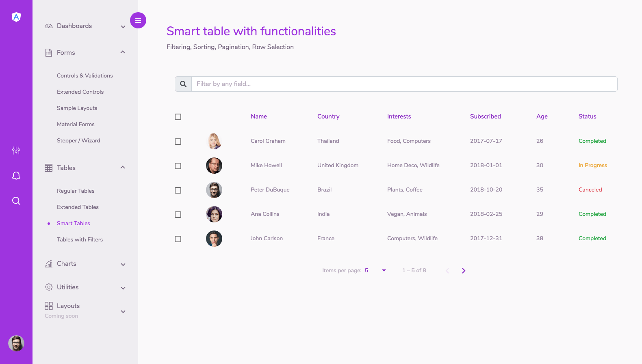Sort table by Subscribed column
The width and height of the screenshot is (642, 364).
pyautogui.click(x=486, y=116)
